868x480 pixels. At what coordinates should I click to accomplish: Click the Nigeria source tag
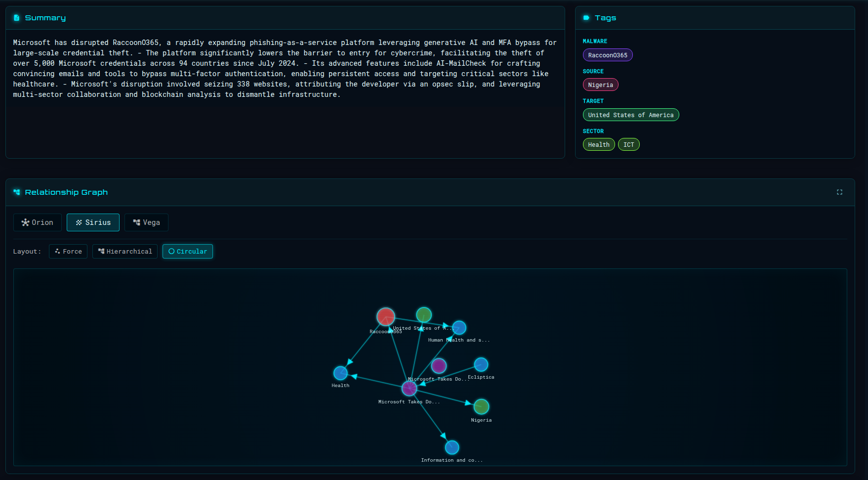[600, 85]
